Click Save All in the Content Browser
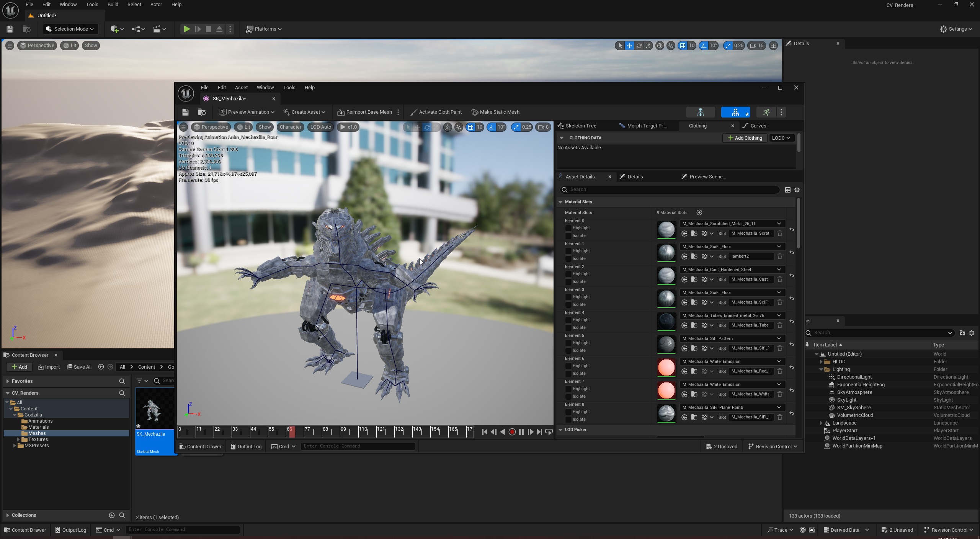 [x=79, y=367]
